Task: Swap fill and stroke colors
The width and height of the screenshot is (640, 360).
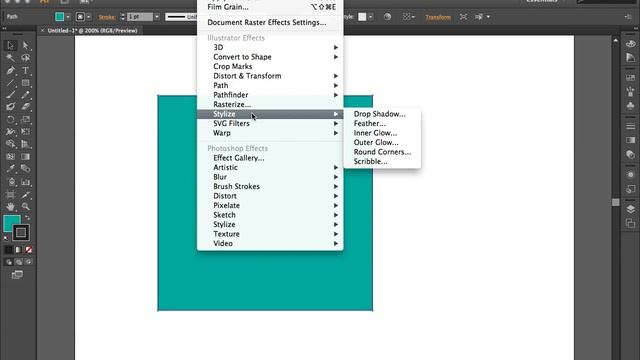Action: tap(27, 218)
